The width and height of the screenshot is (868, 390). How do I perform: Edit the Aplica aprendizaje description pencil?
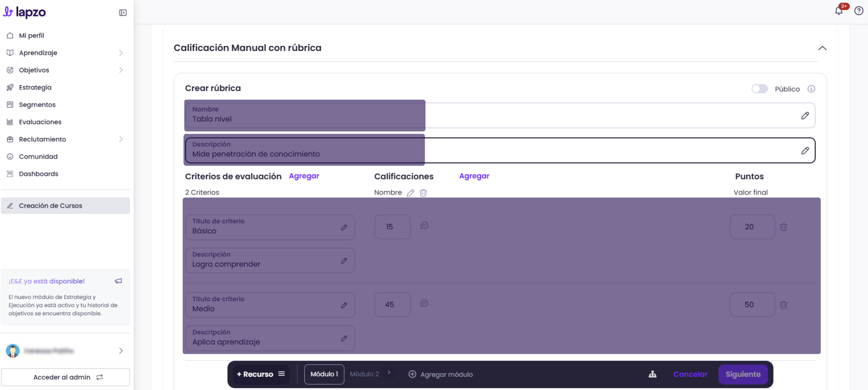[344, 338]
